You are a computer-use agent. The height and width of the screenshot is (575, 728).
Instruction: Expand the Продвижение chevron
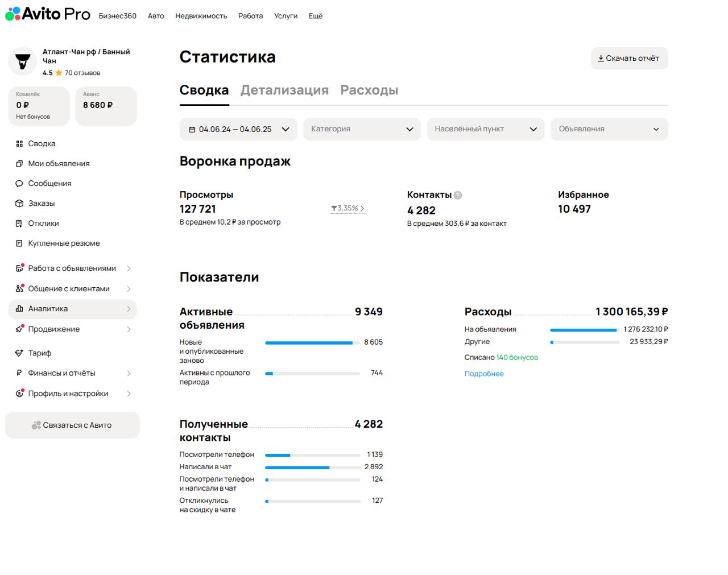coord(129,329)
